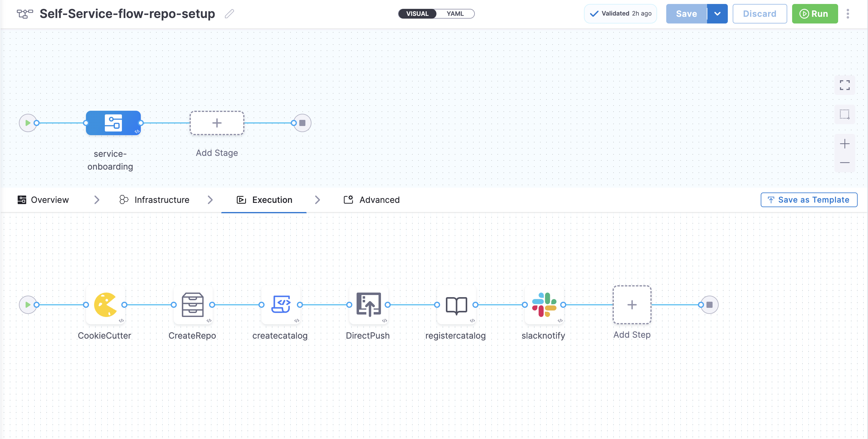Select the CreateRepo step icon
The image size is (868, 439).
[x=192, y=305]
